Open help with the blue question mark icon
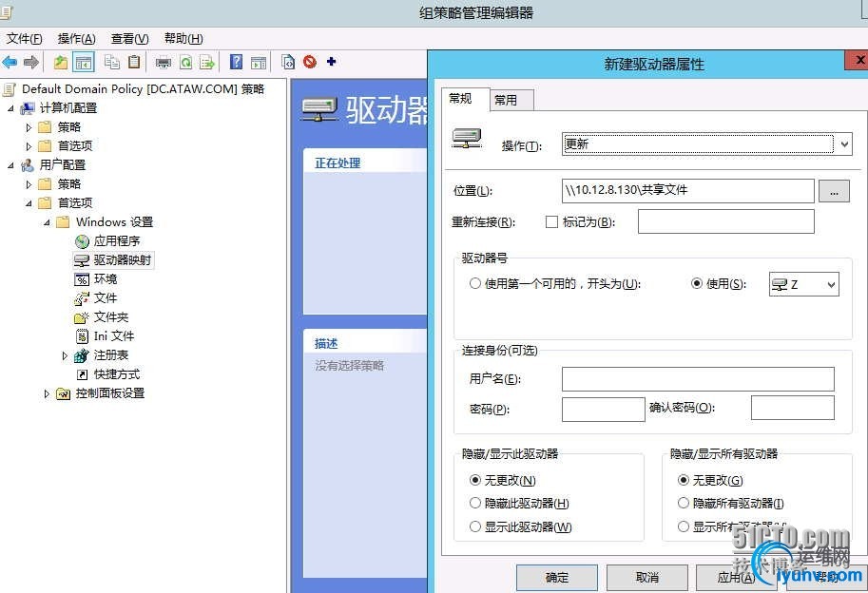868x593 pixels. (x=237, y=62)
